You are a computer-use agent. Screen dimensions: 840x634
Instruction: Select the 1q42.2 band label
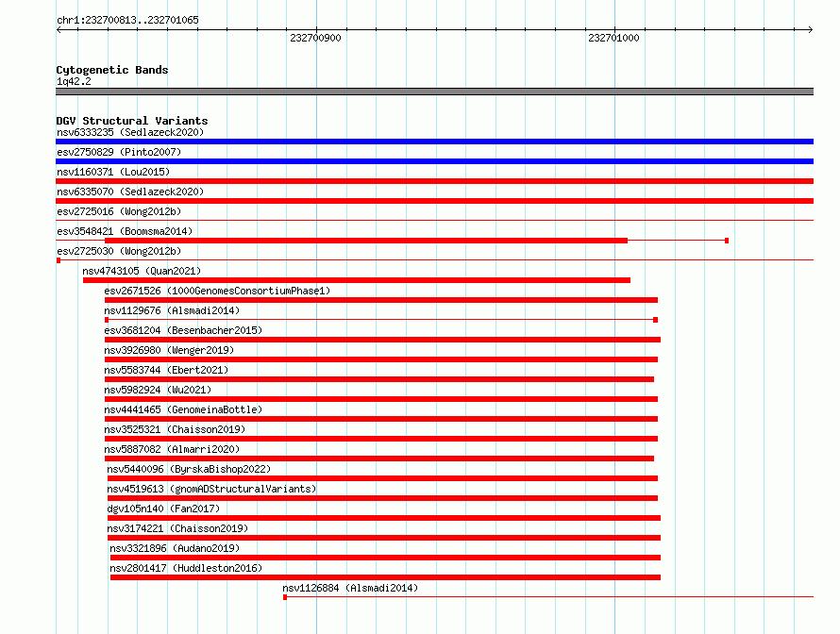coord(74,81)
